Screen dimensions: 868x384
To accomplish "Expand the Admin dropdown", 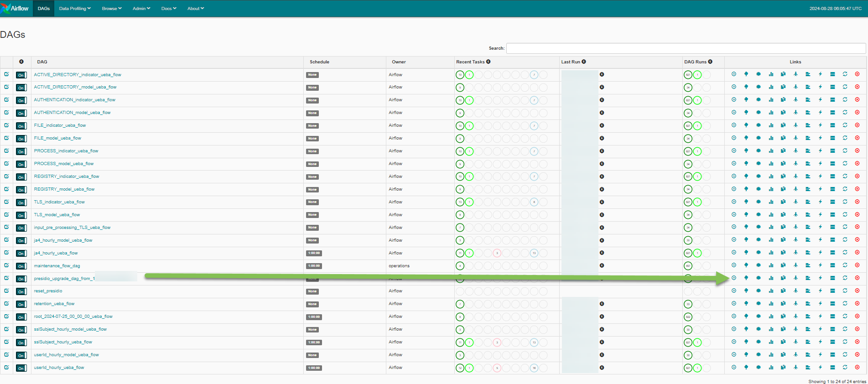I will pos(141,9).
